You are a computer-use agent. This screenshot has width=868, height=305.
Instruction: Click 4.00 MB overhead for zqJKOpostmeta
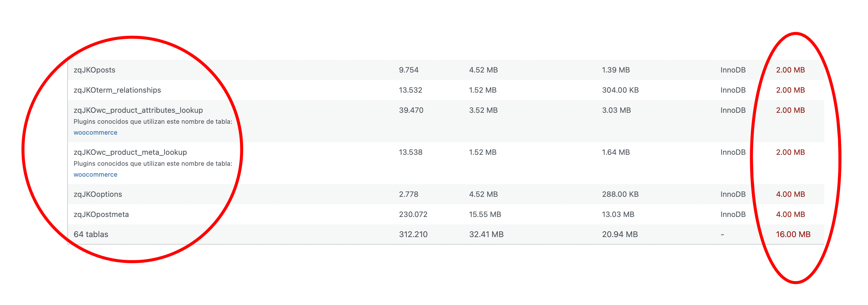(x=790, y=215)
